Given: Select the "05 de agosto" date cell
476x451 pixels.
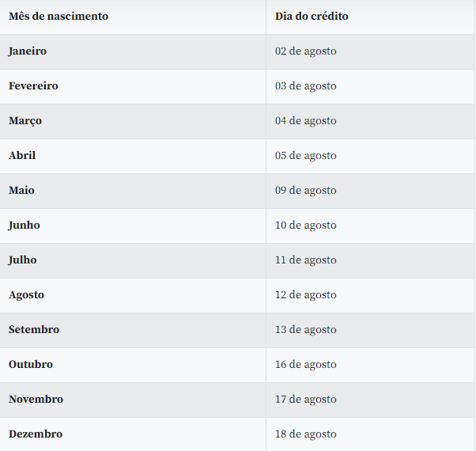Looking at the screenshot, I should 305,156.
